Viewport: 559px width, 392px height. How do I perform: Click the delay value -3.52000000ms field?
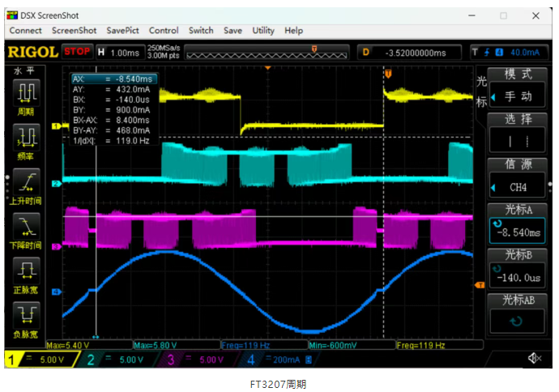(x=409, y=53)
